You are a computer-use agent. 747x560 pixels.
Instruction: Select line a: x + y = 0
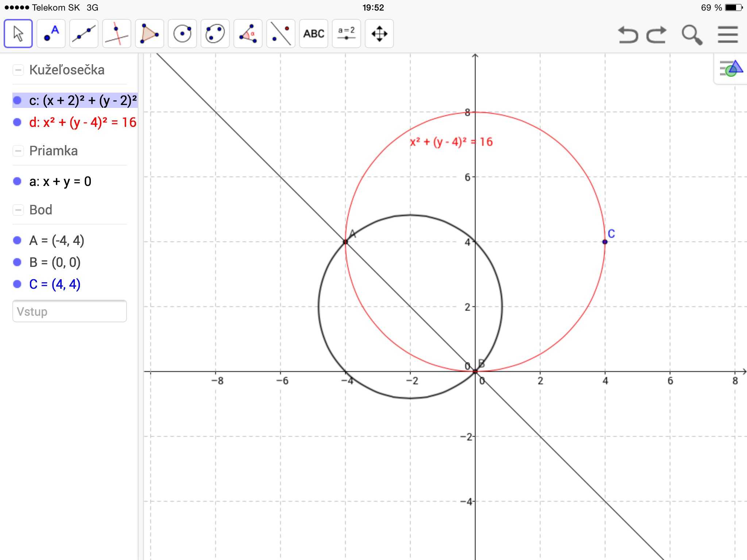point(60,181)
